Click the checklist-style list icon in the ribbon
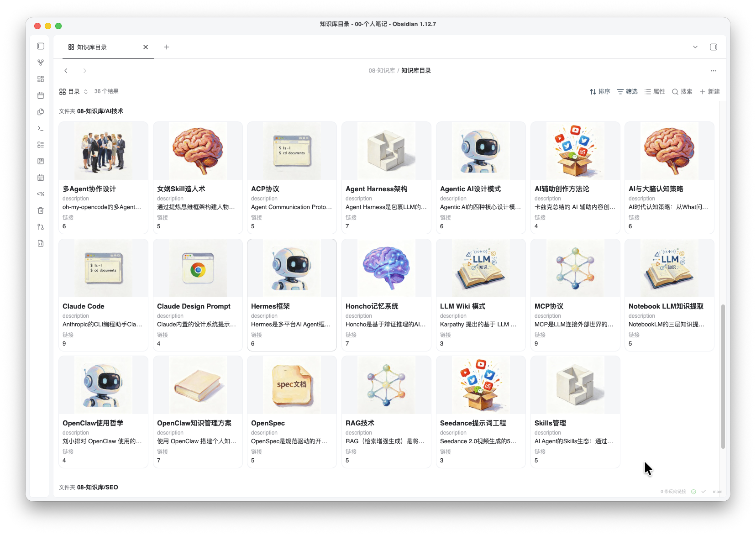The image size is (756, 535). [41, 145]
